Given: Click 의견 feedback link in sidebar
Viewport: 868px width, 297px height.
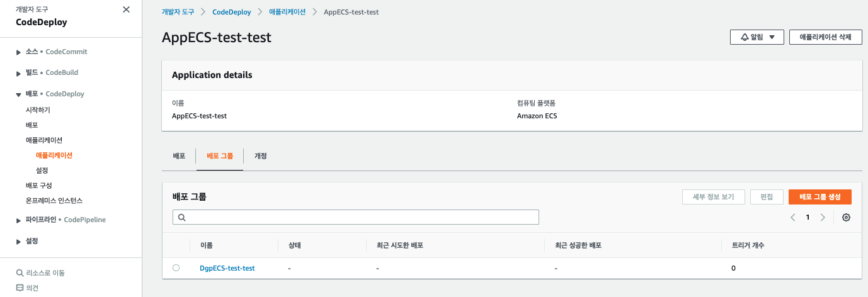Looking at the screenshot, I should pyautogui.click(x=32, y=288).
